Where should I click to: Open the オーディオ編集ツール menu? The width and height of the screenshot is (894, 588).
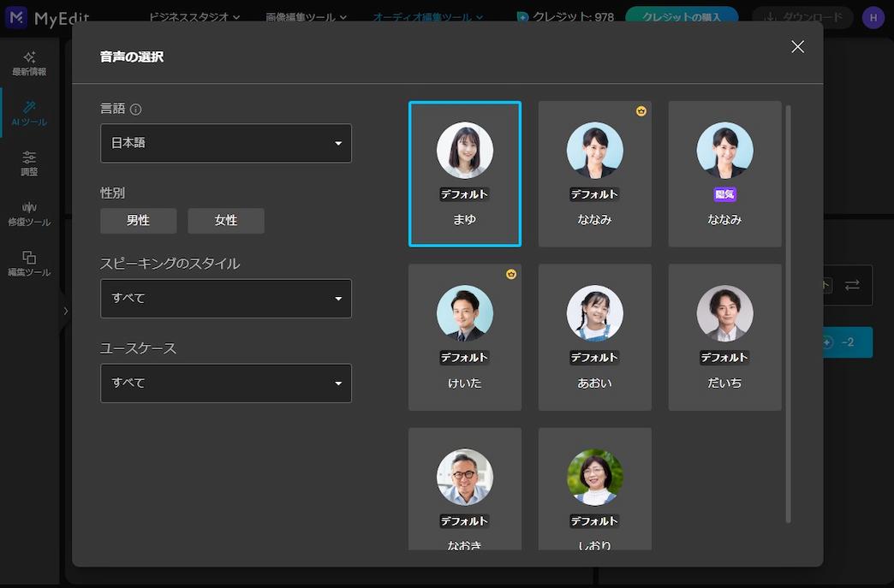424,16
